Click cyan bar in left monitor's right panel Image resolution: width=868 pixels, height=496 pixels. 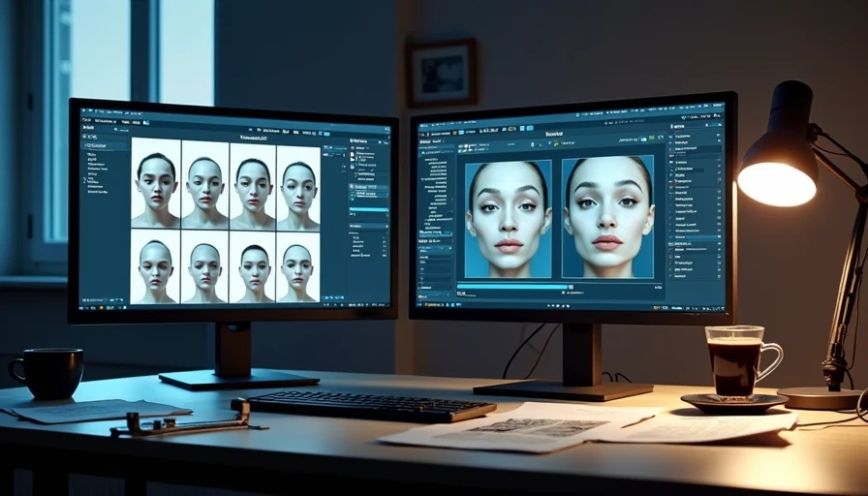click(x=368, y=210)
